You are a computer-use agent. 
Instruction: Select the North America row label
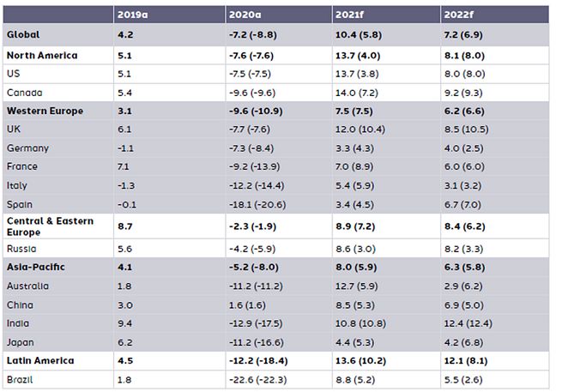pyautogui.click(x=42, y=55)
